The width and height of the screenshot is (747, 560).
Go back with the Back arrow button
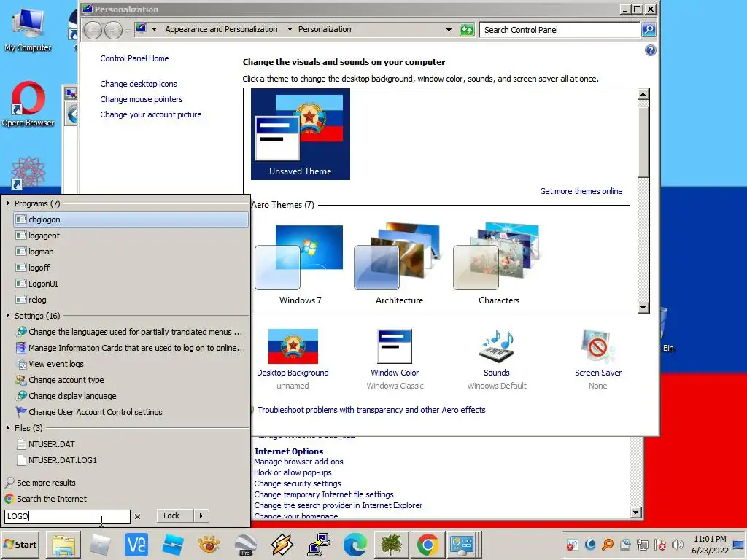(x=93, y=30)
